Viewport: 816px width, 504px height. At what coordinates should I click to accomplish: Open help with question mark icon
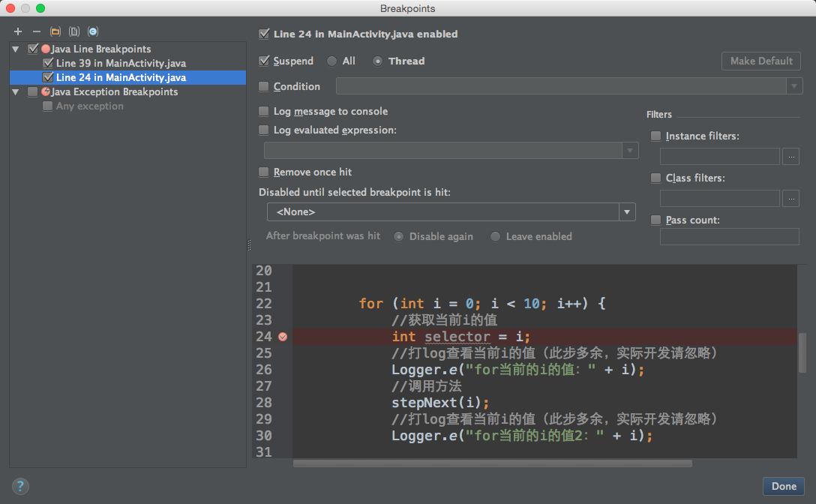[x=20, y=486]
